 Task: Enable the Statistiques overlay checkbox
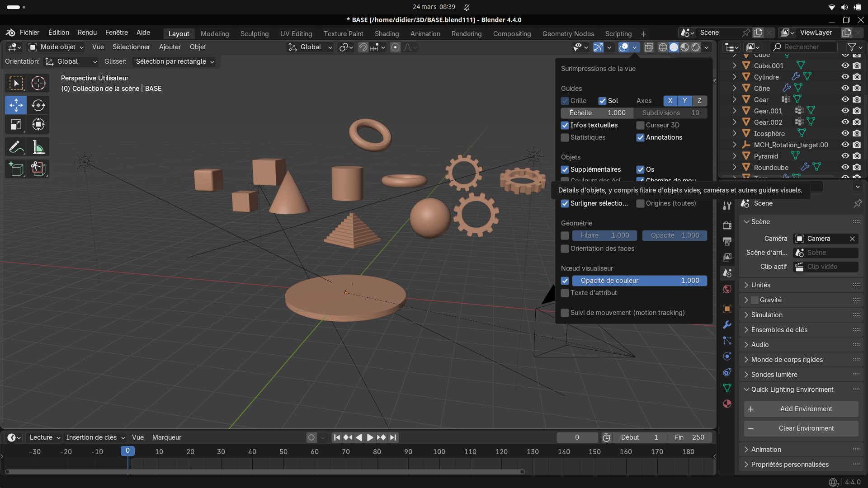coord(565,137)
